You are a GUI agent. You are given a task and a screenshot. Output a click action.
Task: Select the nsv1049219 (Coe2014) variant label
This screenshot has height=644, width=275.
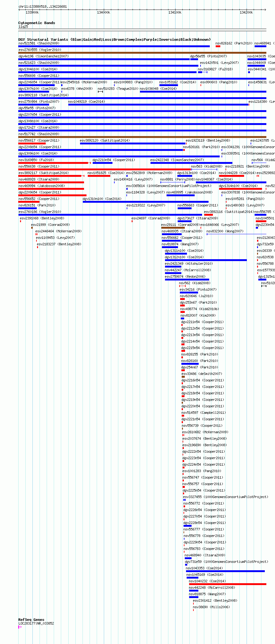pyautogui.click(x=87, y=102)
